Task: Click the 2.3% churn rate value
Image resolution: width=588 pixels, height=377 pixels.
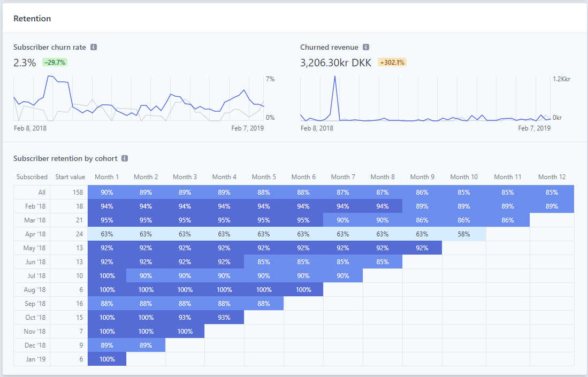Action: pos(25,63)
